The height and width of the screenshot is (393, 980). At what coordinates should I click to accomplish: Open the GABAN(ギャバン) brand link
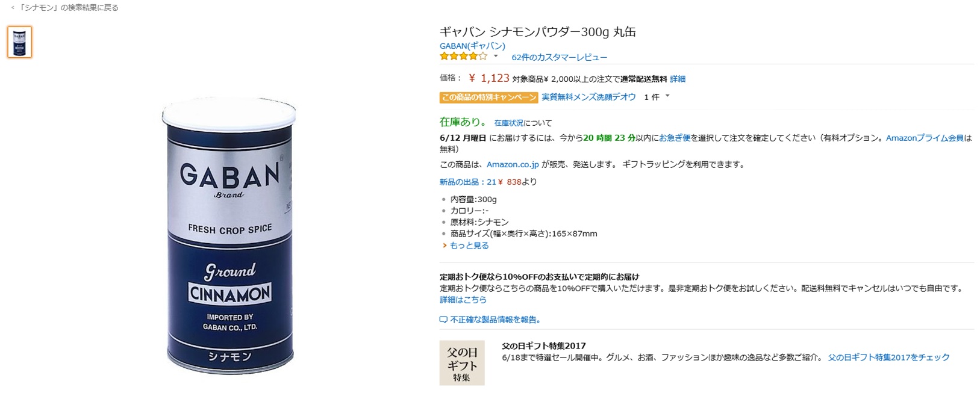point(472,46)
